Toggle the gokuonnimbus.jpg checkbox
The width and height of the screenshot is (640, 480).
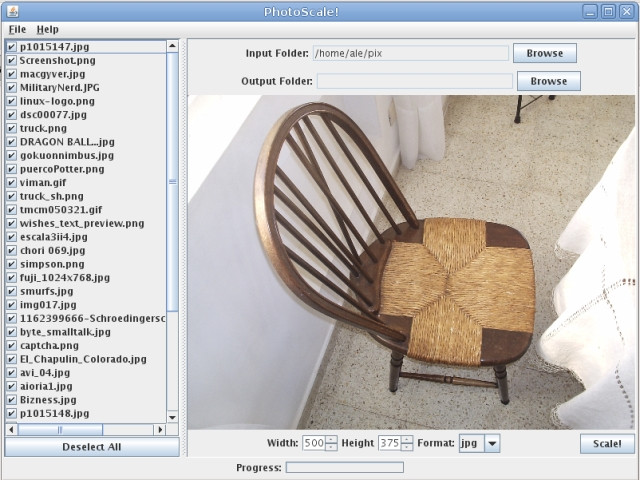[11, 156]
